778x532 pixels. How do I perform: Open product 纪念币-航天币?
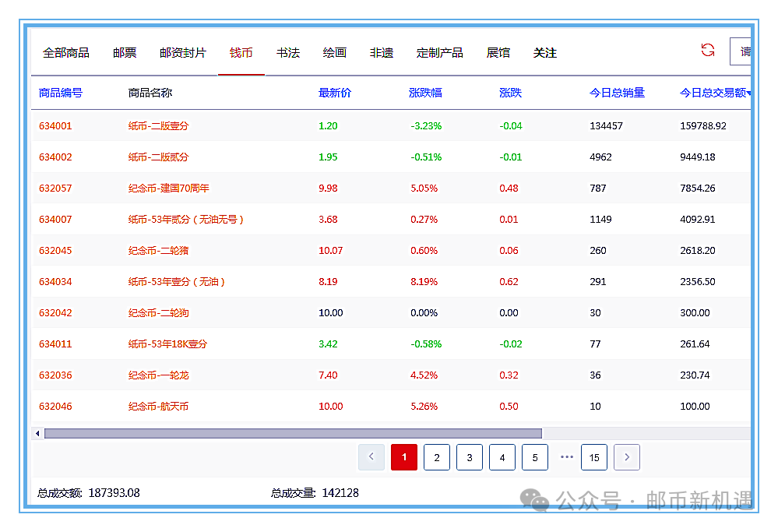158,407
